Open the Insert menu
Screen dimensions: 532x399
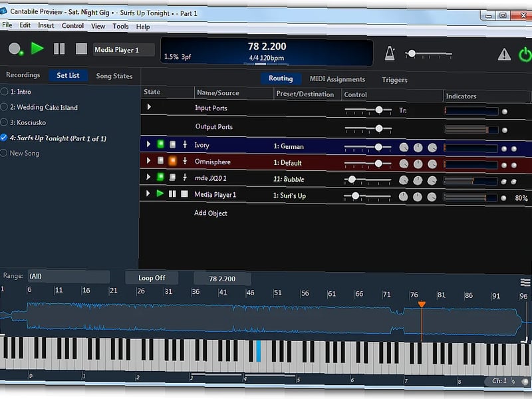click(46, 26)
